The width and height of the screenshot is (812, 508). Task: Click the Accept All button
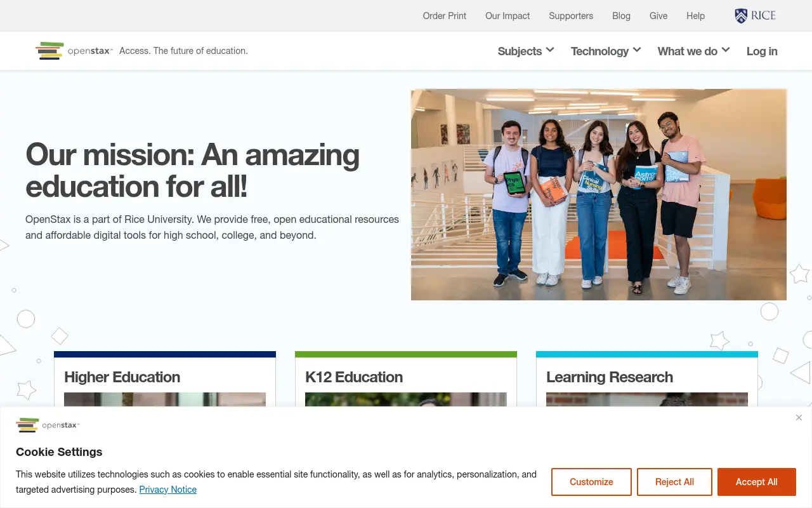point(756,482)
